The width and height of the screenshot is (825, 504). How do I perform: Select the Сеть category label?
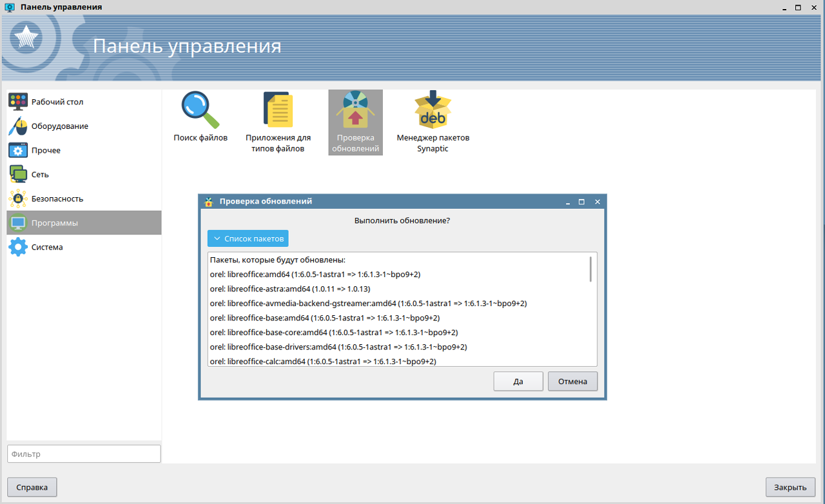(40, 175)
